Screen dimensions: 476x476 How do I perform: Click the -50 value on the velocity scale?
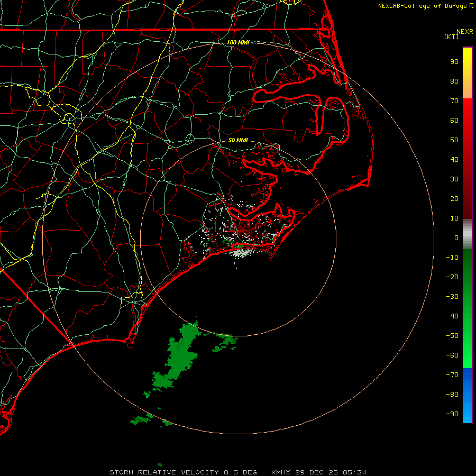point(452,336)
